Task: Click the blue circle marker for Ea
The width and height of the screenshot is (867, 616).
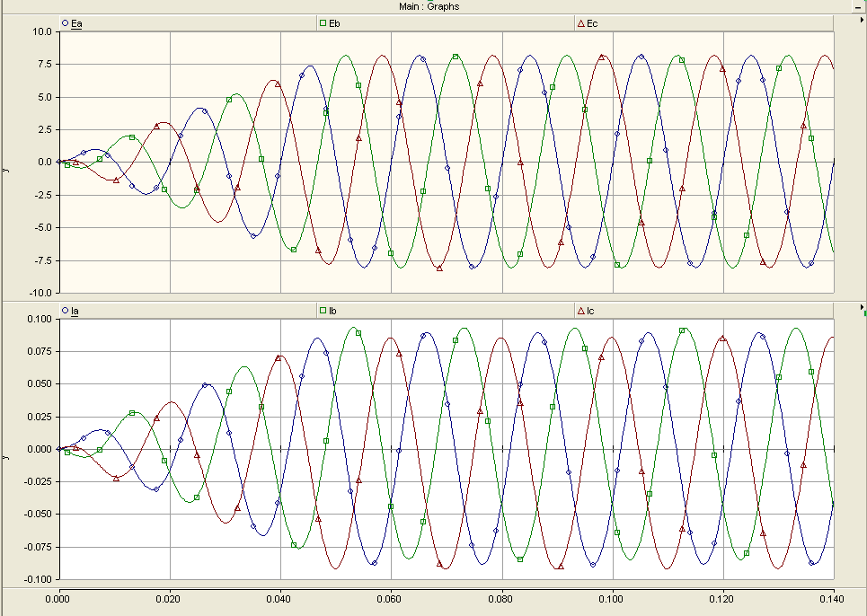Action: (x=66, y=23)
